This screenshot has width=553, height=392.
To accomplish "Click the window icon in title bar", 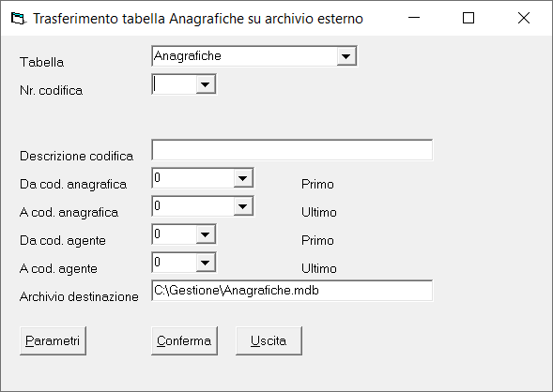I will click(x=18, y=19).
